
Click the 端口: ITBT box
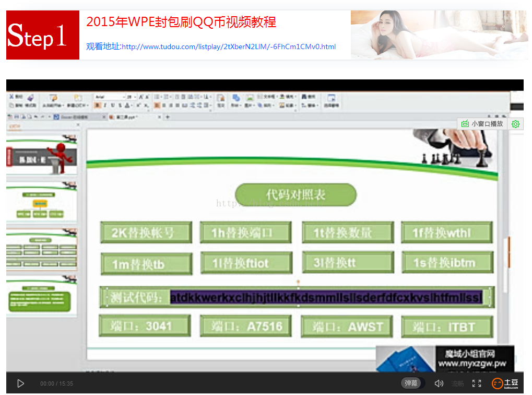(x=447, y=327)
